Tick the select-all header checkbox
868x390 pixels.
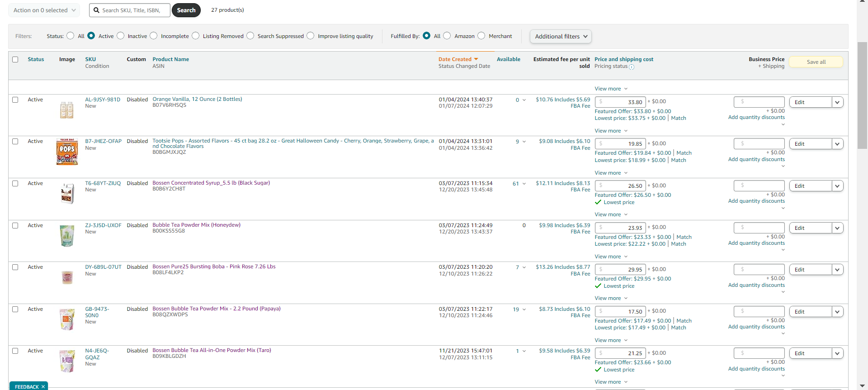pos(15,59)
